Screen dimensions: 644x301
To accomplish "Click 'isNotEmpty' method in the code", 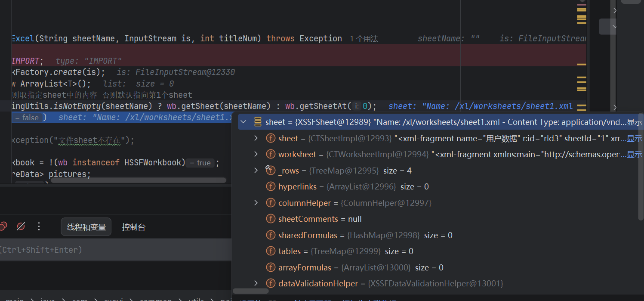I will [x=78, y=106].
